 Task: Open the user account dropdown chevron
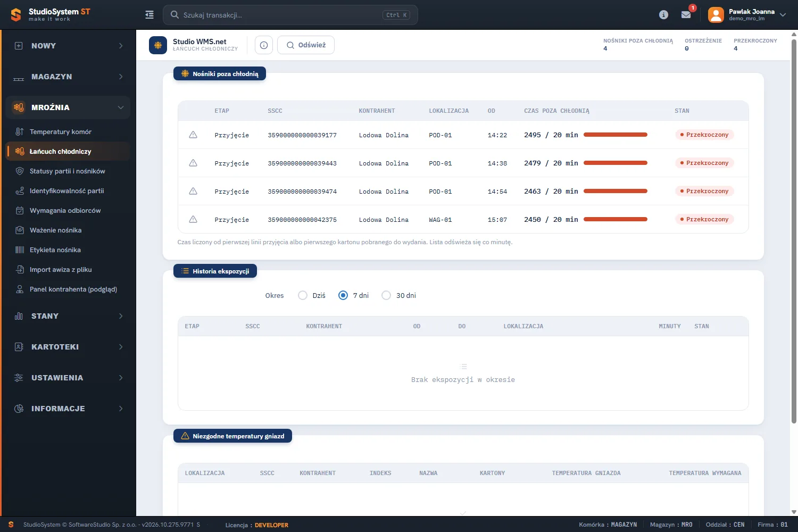point(783,15)
